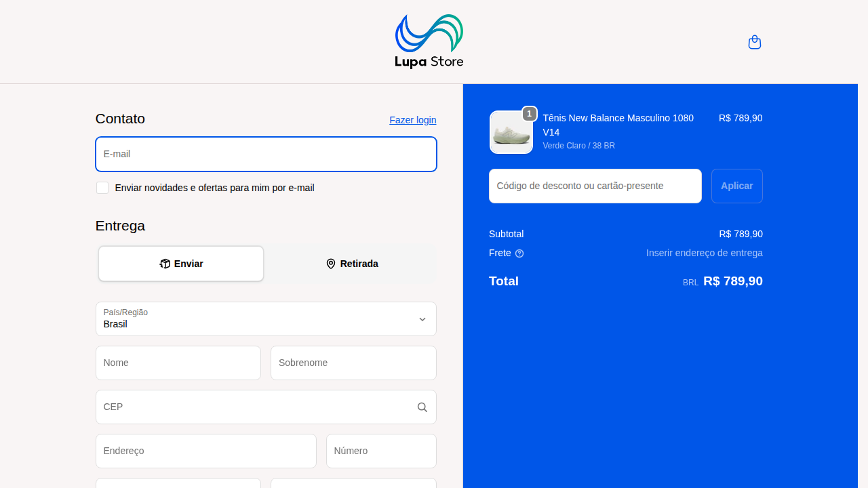Click into the Sobrenome field
Viewport: 868px width, 488px height.
click(353, 363)
